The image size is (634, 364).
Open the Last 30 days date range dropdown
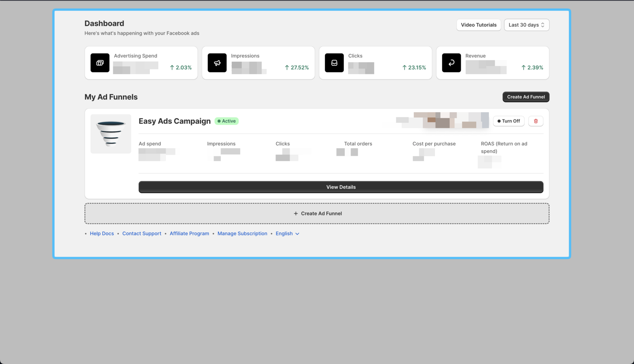pyautogui.click(x=526, y=25)
